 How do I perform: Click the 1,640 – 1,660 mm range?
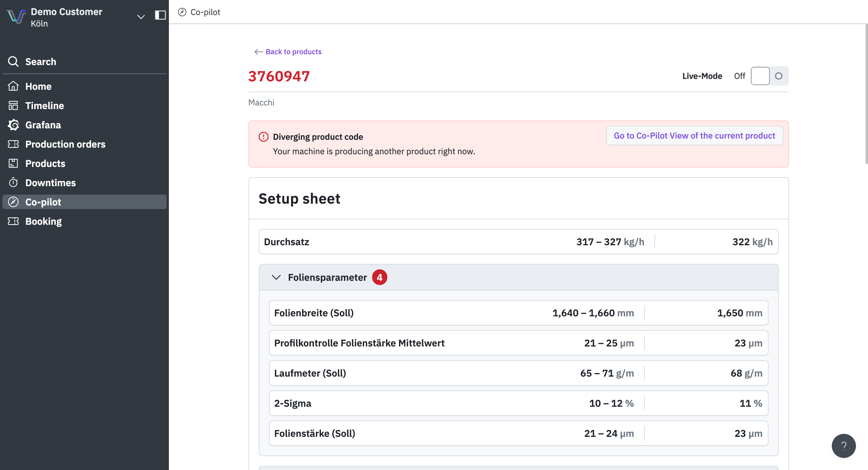[593, 313]
